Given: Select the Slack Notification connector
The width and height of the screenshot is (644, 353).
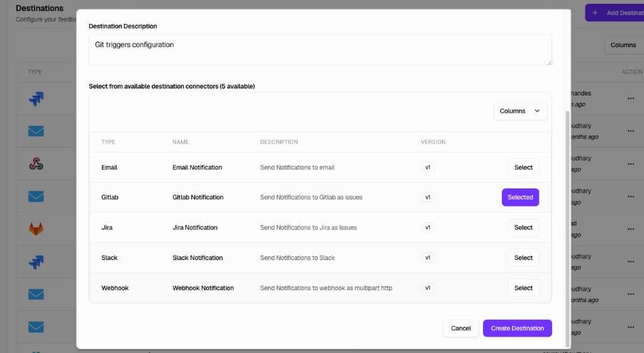Looking at the screenshot, I should 523,258.
